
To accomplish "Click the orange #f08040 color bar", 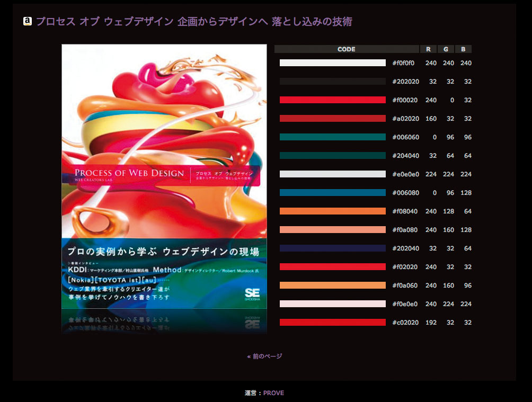I will tap(332, 211).
